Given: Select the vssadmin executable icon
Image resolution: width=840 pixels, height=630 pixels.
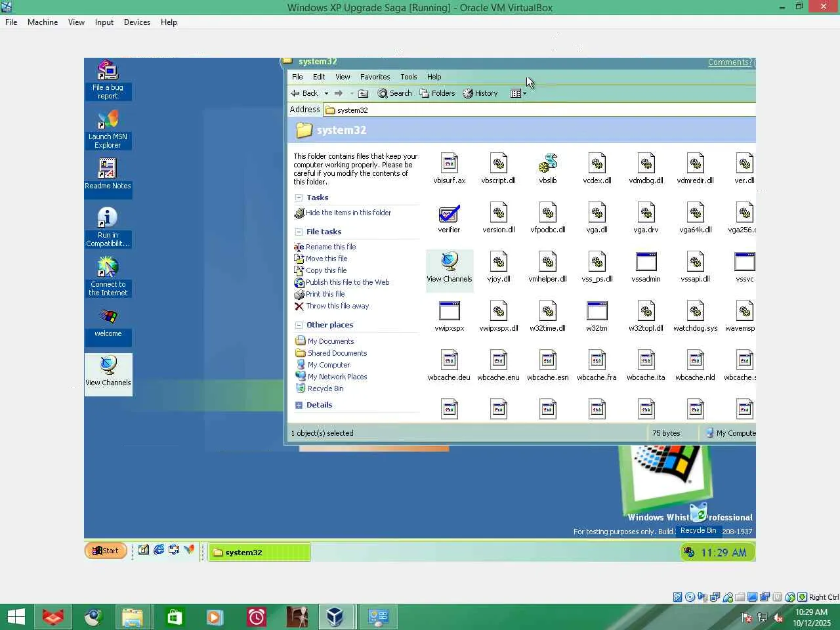Looking at the screenshot, I should pos(646,267).
